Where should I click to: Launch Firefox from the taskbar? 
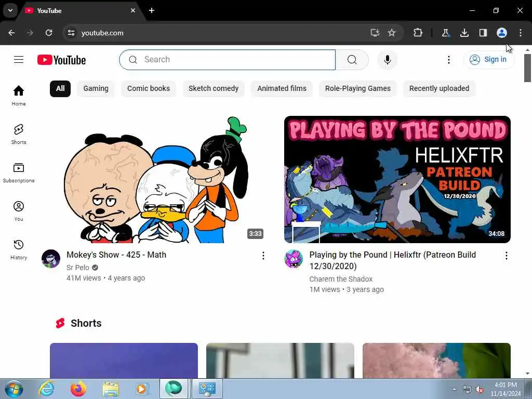(78, 389)
